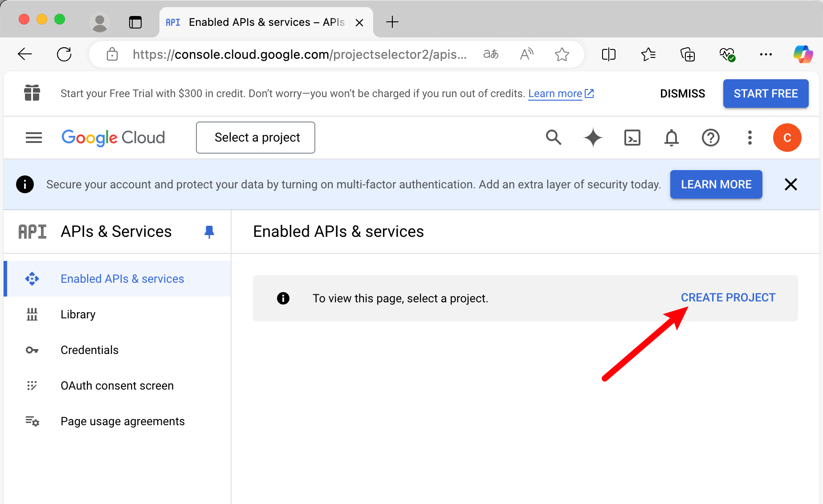Follow the Learn more free trial link
This screenshot has width=823, height=504.
click(561, 93)
